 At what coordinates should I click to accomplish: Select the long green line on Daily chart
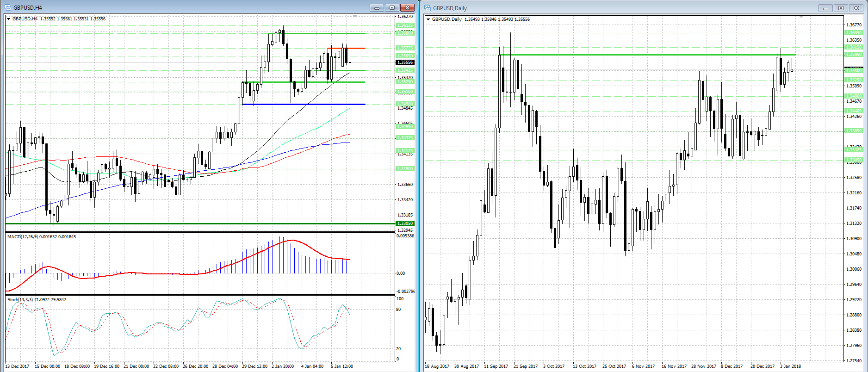(648, 55)
